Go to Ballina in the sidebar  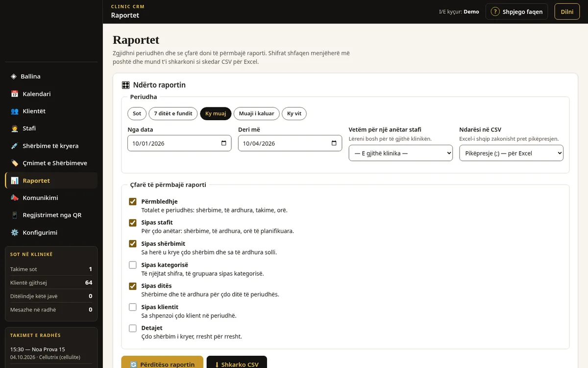51,77
